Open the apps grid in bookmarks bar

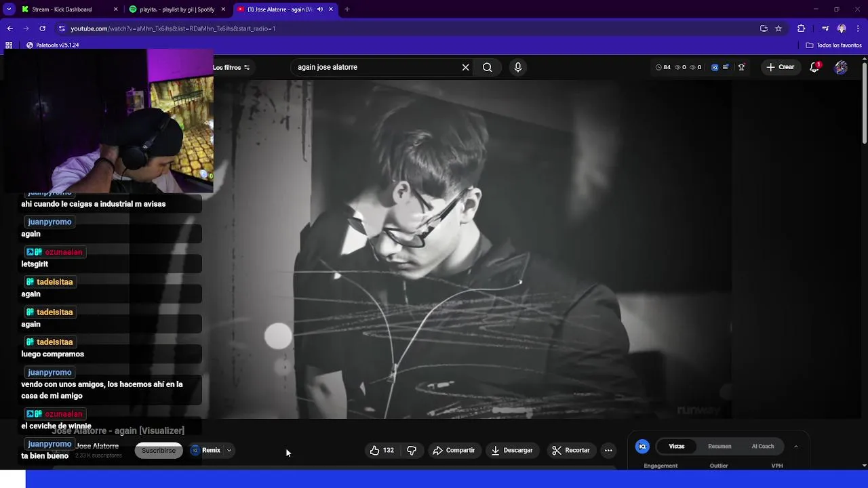click(9, 45)
